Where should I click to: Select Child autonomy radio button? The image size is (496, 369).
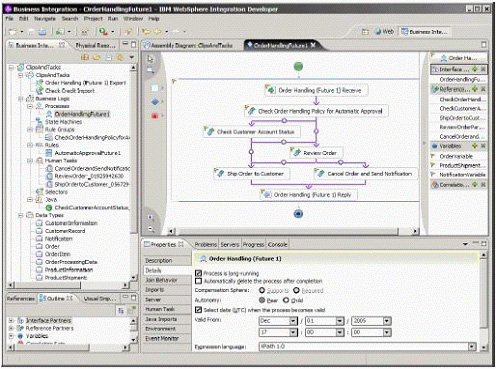pyautogui.click(x=286, y=300)
